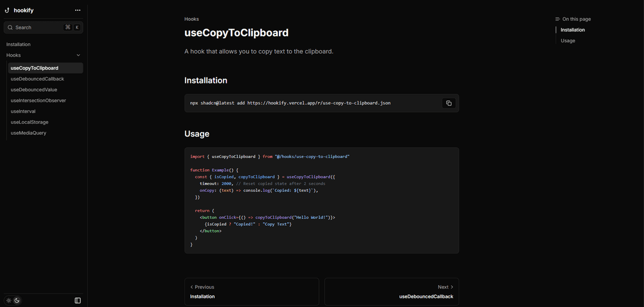Open the three-dots menu beside hookify
This screenshot has width=644, height=307.
pos(78,10)
